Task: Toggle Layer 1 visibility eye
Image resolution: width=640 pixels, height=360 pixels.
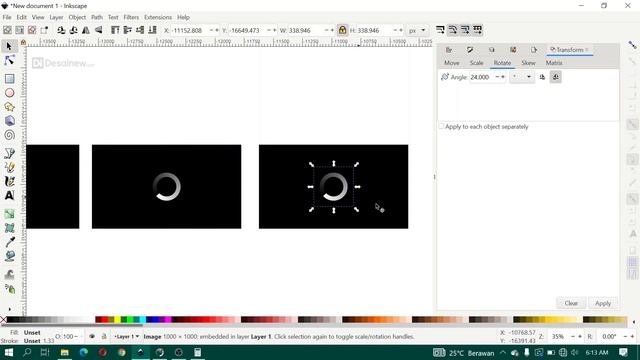Action: point(92,336)
